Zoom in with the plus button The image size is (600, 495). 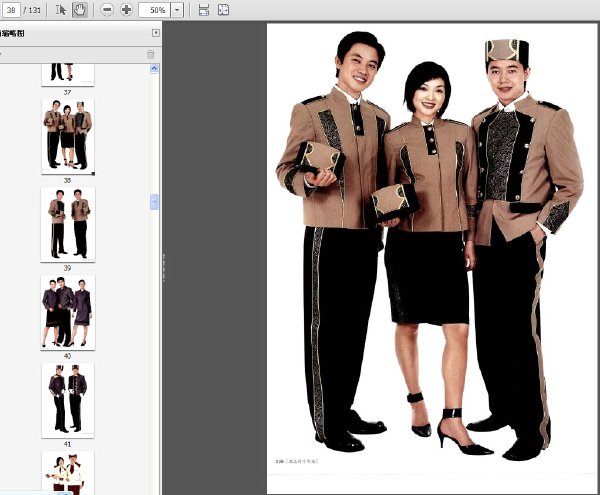click(126, 10)
